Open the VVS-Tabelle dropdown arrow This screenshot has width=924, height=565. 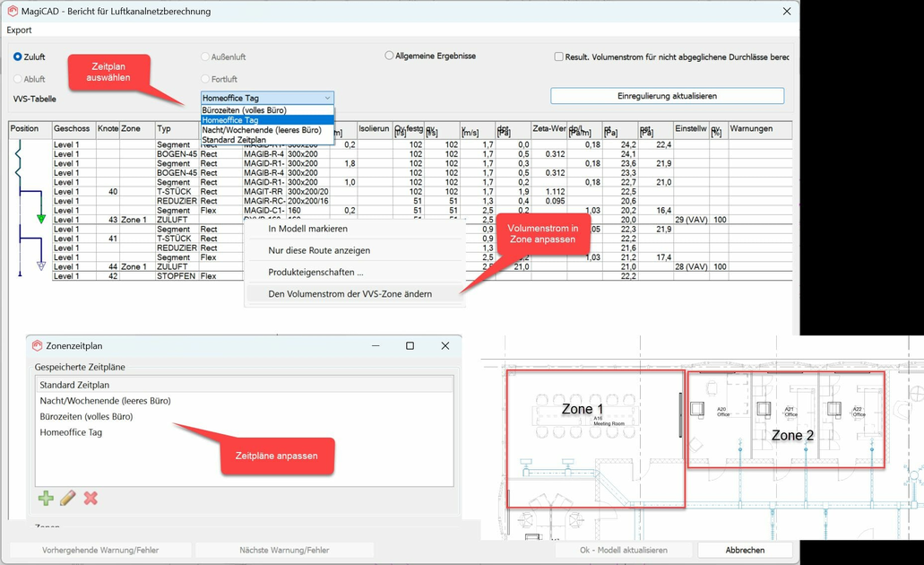328,97
